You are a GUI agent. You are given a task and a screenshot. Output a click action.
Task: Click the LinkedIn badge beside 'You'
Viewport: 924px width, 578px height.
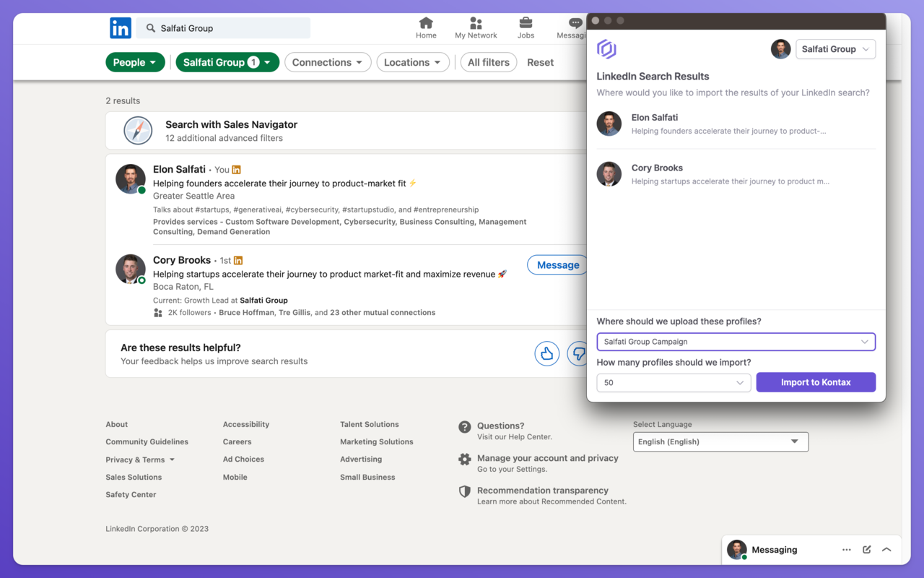[x=236, y=170]
